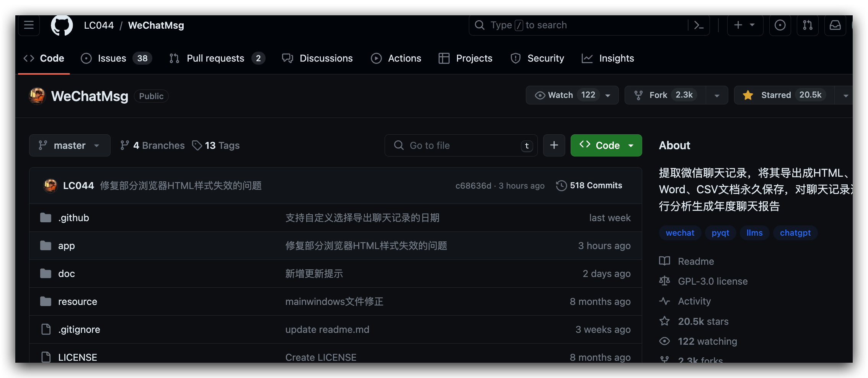The image size is (868, 378).
Task: Click the pyqt topic tag
Action: pyautogui.click(x=720, y=233)
